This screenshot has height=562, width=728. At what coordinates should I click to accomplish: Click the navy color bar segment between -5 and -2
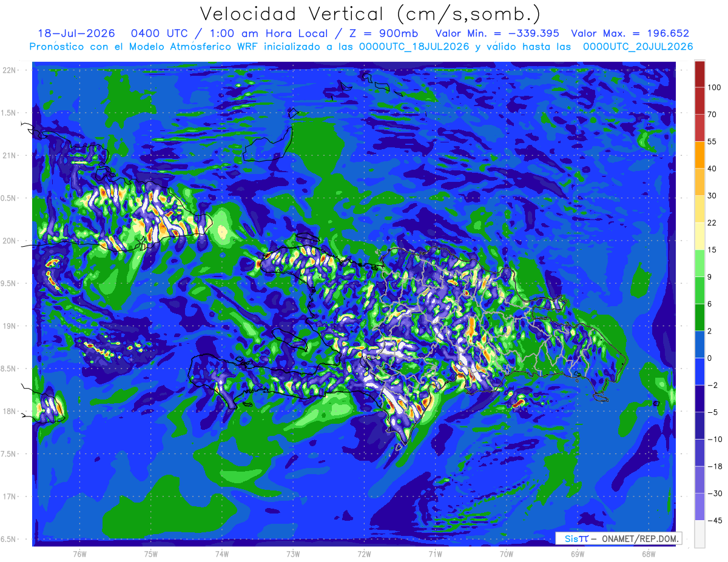click(699, 398)
